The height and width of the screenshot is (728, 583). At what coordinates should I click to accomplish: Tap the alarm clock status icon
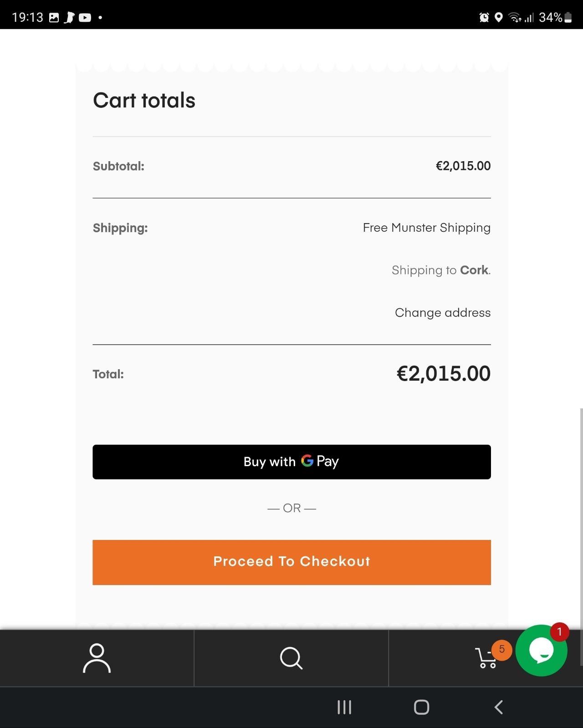coord(484,18)
